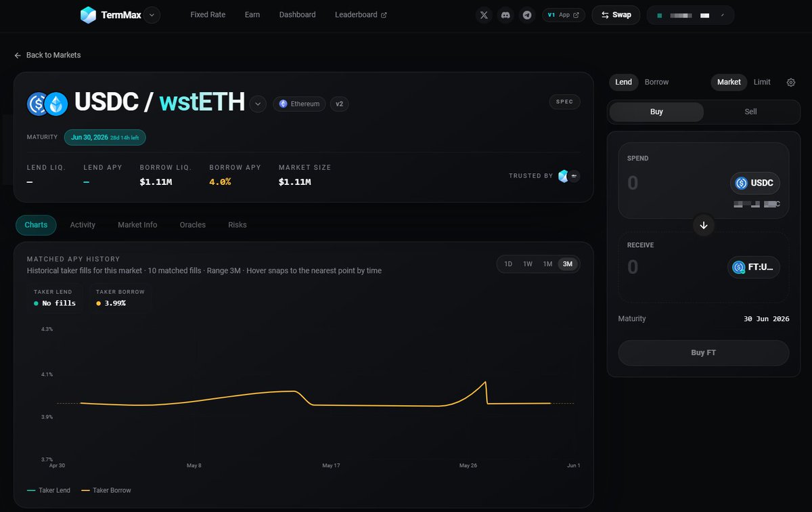Choose the Sell side
The image size is (812, 512).
pos(750,112)
